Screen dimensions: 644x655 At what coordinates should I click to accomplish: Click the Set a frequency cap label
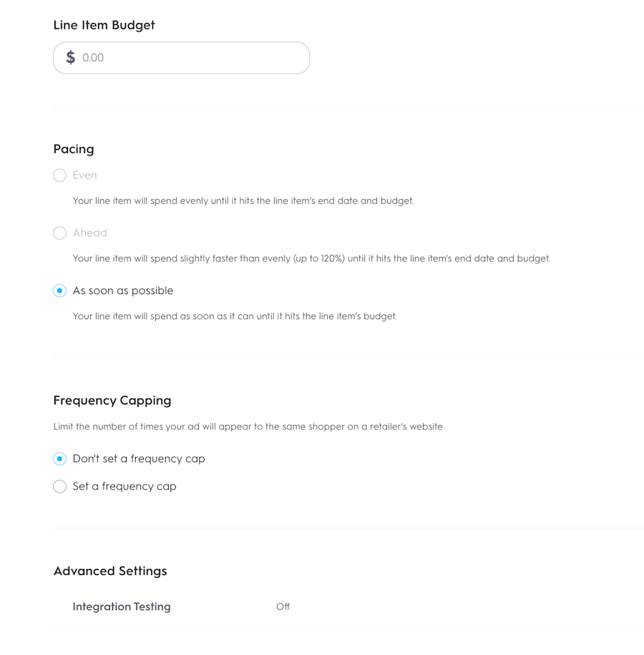tap(125, 487)
